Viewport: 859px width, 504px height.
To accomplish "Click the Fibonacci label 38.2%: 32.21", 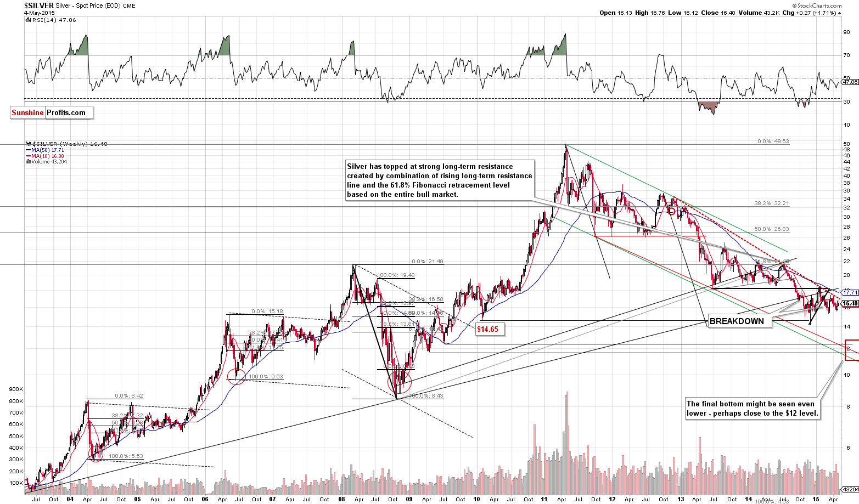I will point(772,203).
